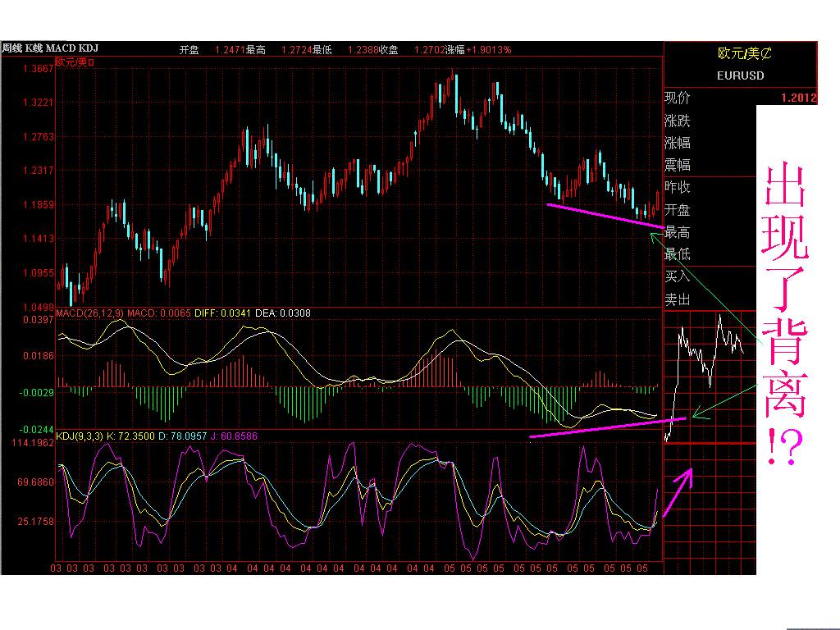Click the 1.0955 price axis label
Screen dimensions: 840x630
[x=38, y=272]
